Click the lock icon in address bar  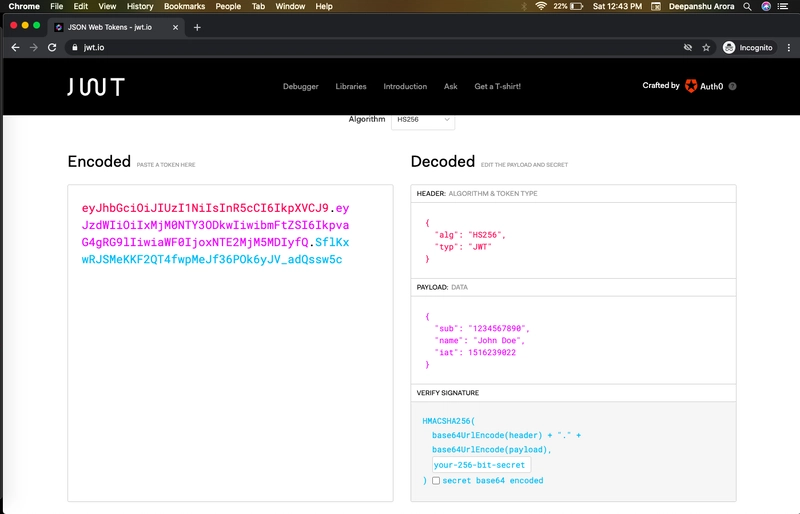click(75, 47)
